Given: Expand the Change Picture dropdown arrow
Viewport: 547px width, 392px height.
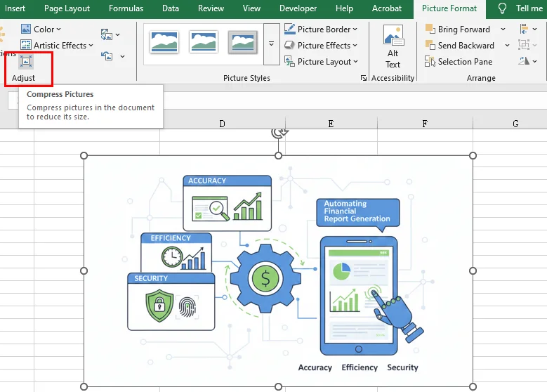Looking at the screenshot, I should pyautogui.click(x=117, y=34).
